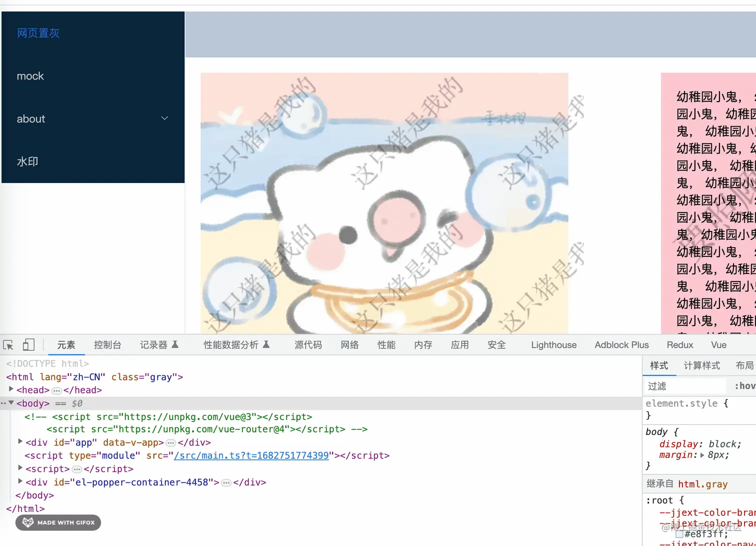Click the ellipsis in el-popper-container div

coord(226,482)
